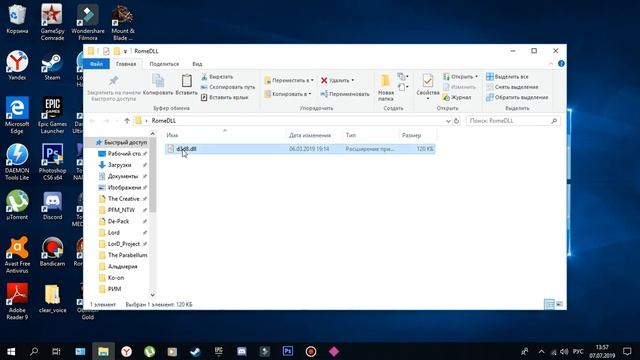Open Документы in navigation pane

[x=122, y=176]
